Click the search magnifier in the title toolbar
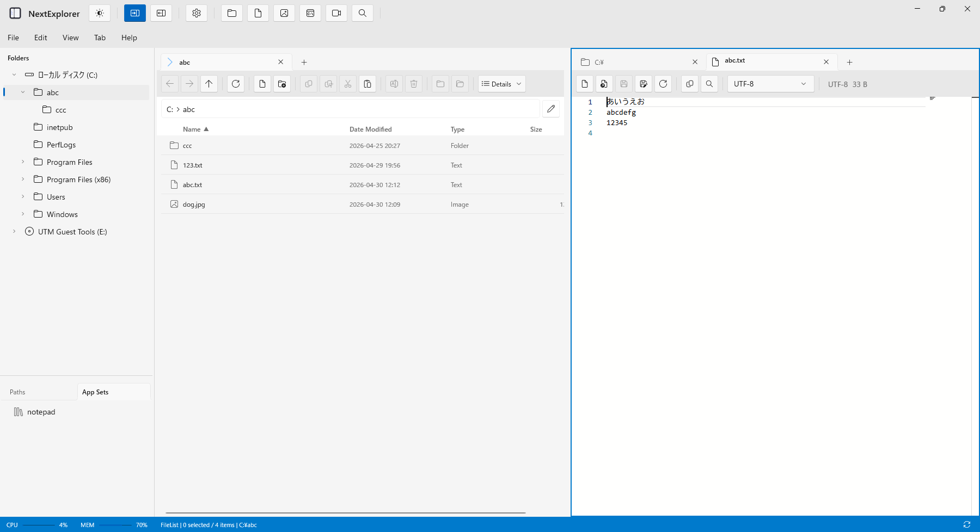This screenshot has width=980, height=532. point(363,13)
